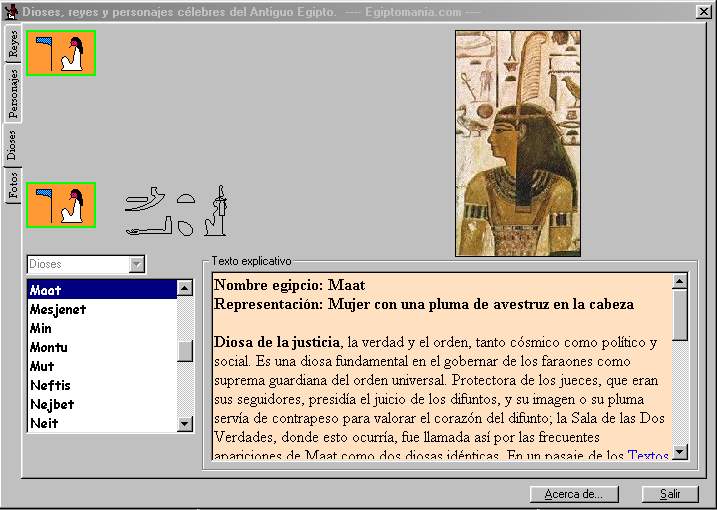Click the gods list scrollbar thumb
717x510 pixels.
click(185, 351)
